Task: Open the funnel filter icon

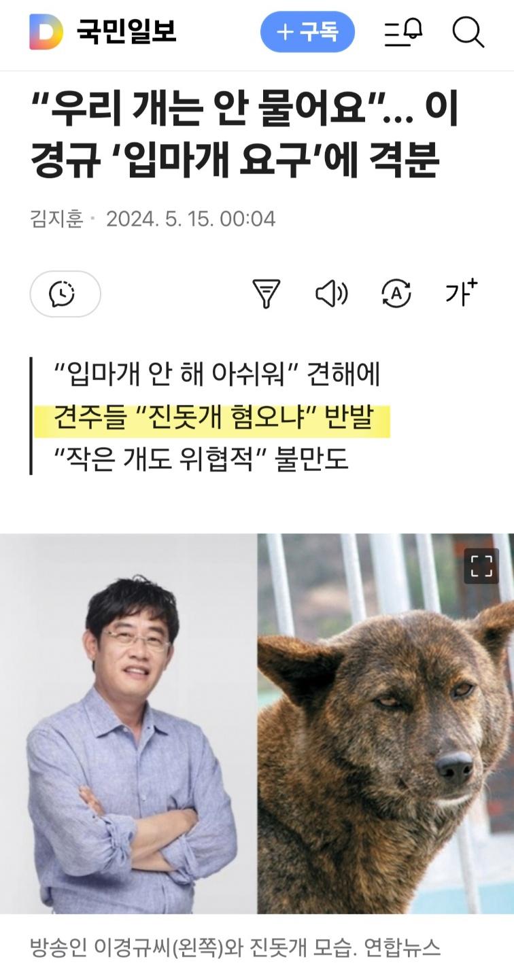Action: tap(267, 294)
